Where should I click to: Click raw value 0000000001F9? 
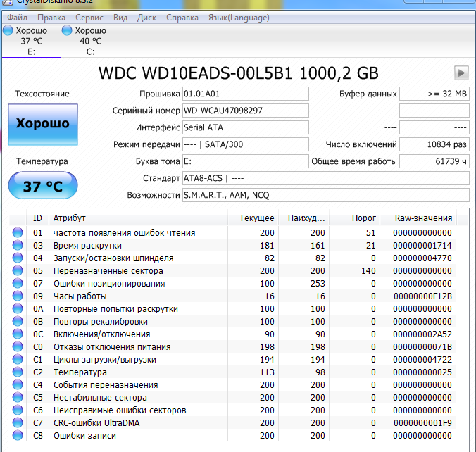point(422,422)
